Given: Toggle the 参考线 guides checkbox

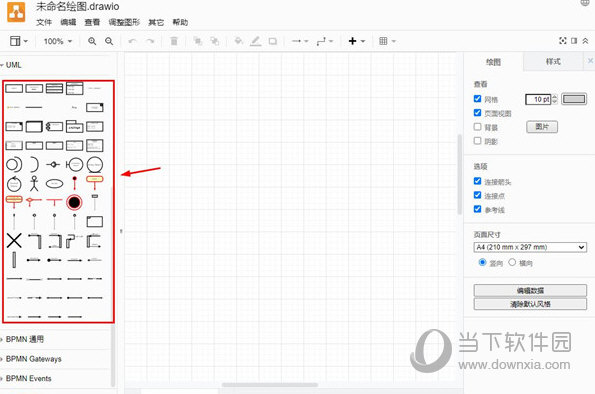Looking at the screenshot, I should [x=477, y=209].
